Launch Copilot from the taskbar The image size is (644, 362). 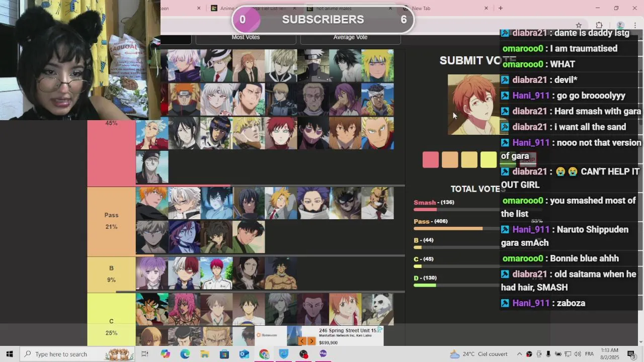[x=166, y=354]
